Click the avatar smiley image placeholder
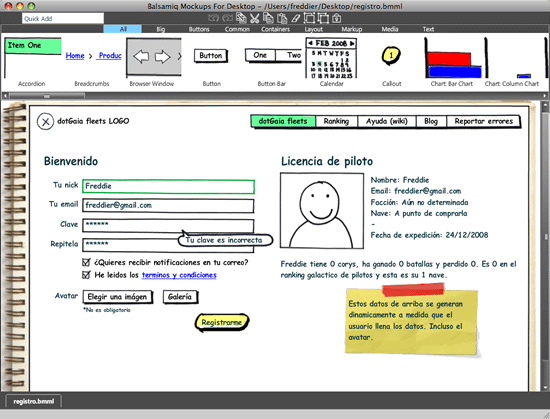 (x=322, y=210)
